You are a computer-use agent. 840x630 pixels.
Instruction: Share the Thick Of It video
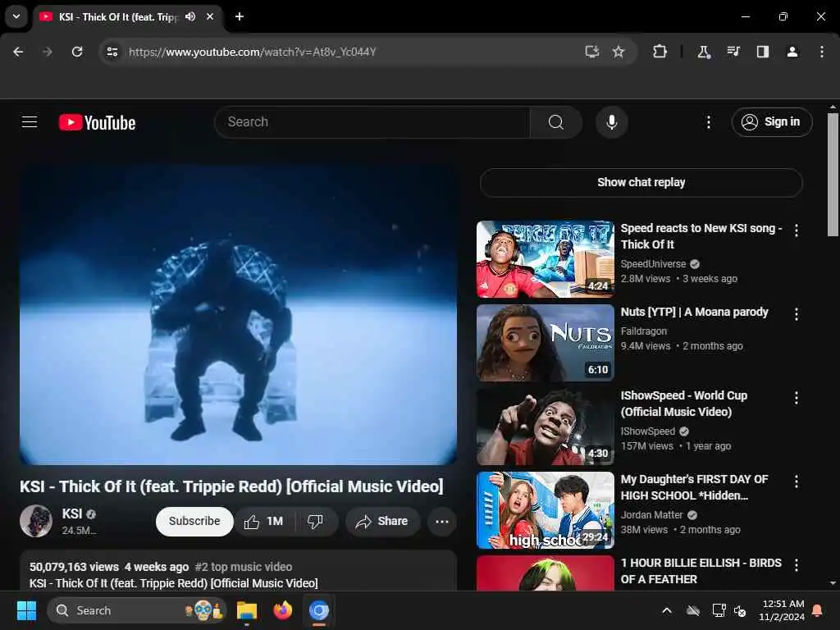coord(382,521)
